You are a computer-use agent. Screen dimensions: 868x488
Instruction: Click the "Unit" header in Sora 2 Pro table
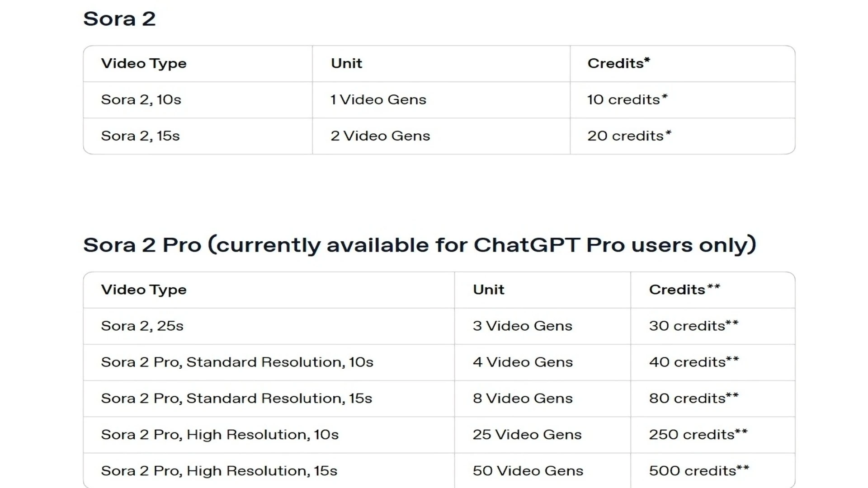488,290
